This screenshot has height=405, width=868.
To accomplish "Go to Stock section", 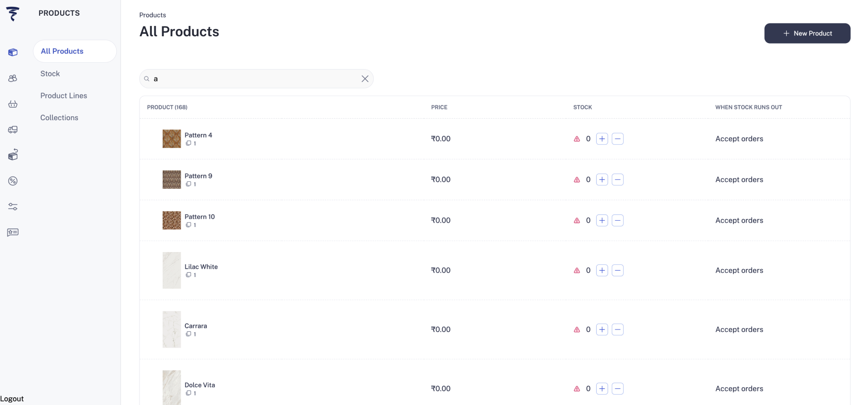I will pos(50,74).
